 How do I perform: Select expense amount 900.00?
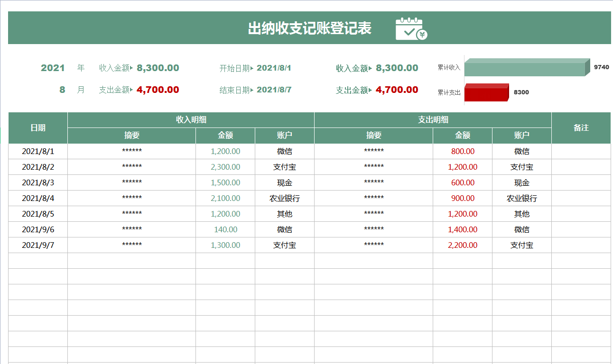click(463, 198)
